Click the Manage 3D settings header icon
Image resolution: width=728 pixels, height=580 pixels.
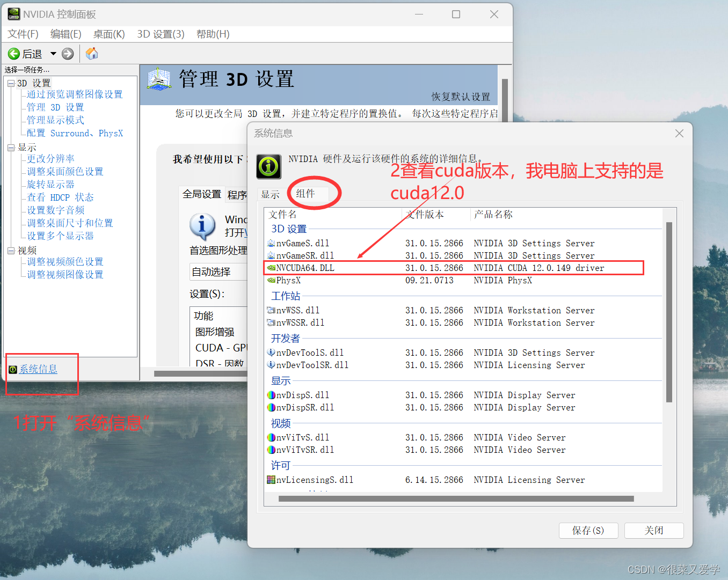click(x=159, y=79)
